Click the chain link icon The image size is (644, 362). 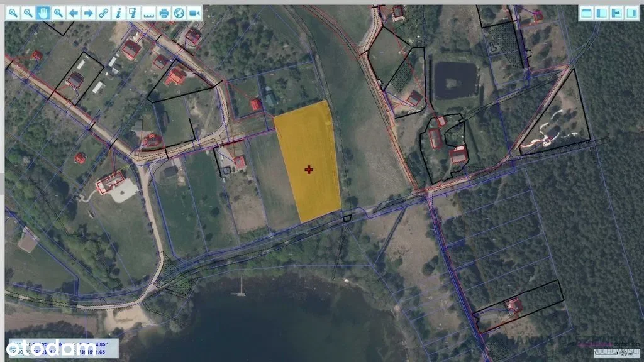pyautogui.click(x=103, y=13)
